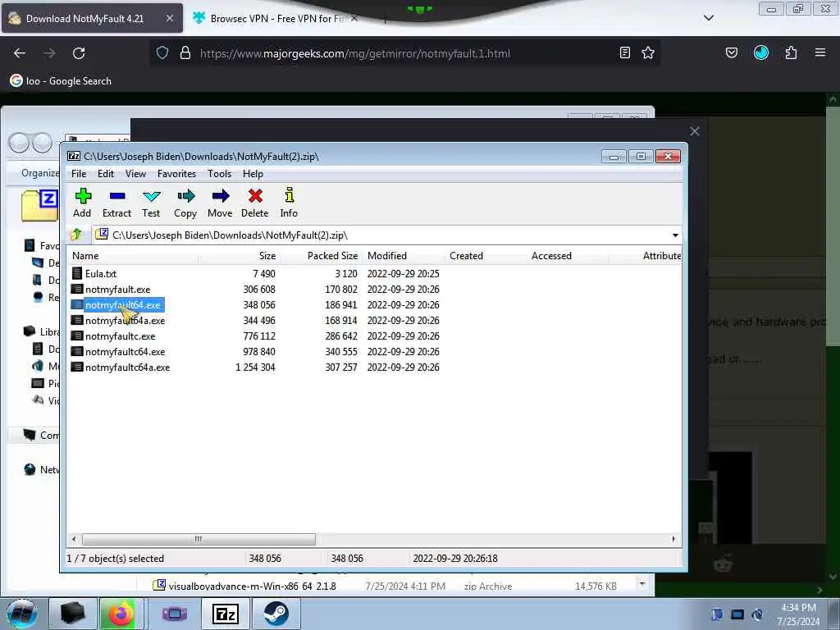This screenshot has height=630, width=840.
Task: Close the Browsec VPN tab
Action: [x=354, y=18]
